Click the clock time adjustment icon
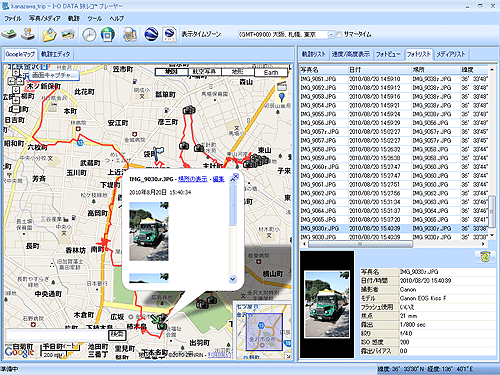Screen dimensions: 500x375 point(89,34)
